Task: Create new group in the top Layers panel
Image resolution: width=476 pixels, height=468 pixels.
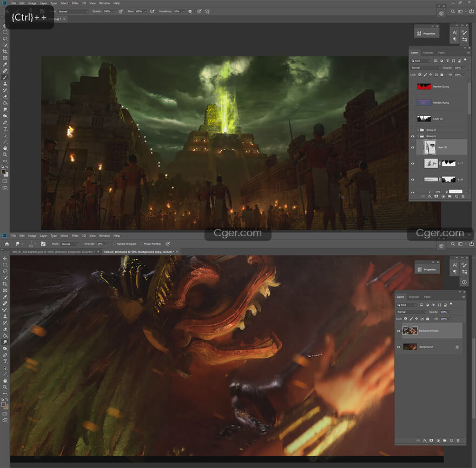Action: pos(449,197)
